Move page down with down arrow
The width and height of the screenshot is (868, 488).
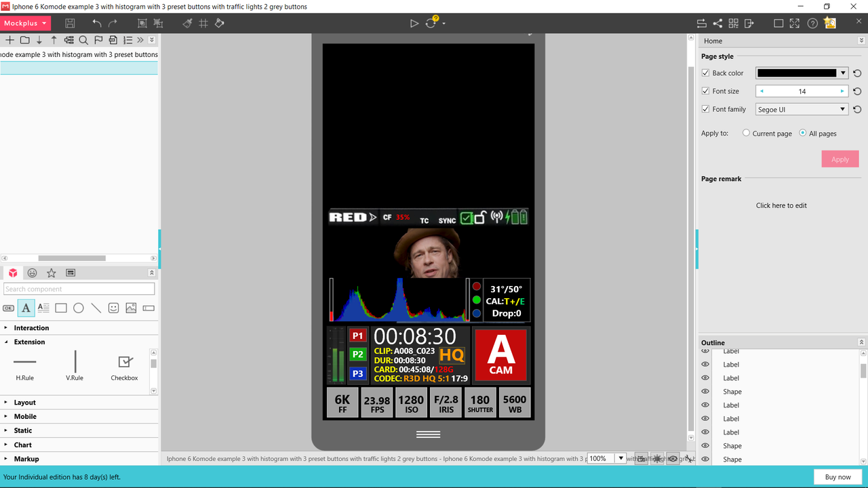39,40
